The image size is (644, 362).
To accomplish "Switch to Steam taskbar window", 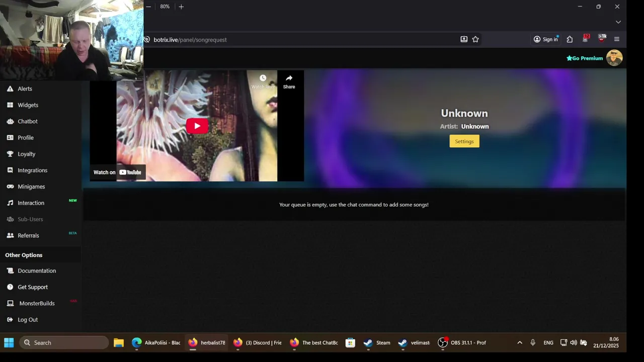I will pos(377,342).
